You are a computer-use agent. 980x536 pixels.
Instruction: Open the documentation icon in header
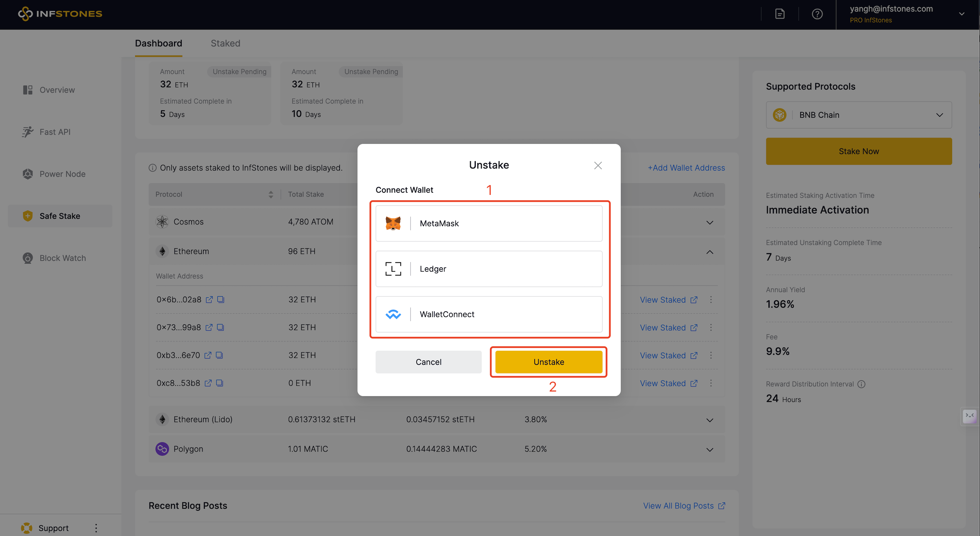click(x=779, y=14)
